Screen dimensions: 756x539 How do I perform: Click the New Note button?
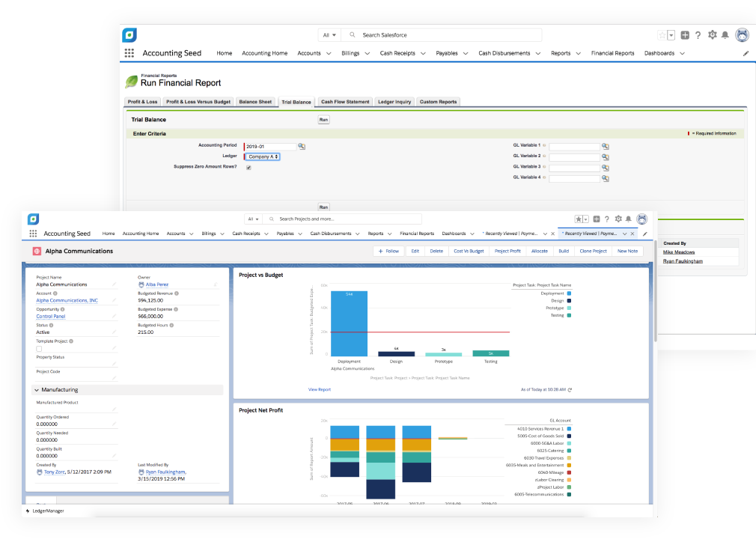(628, 252)
